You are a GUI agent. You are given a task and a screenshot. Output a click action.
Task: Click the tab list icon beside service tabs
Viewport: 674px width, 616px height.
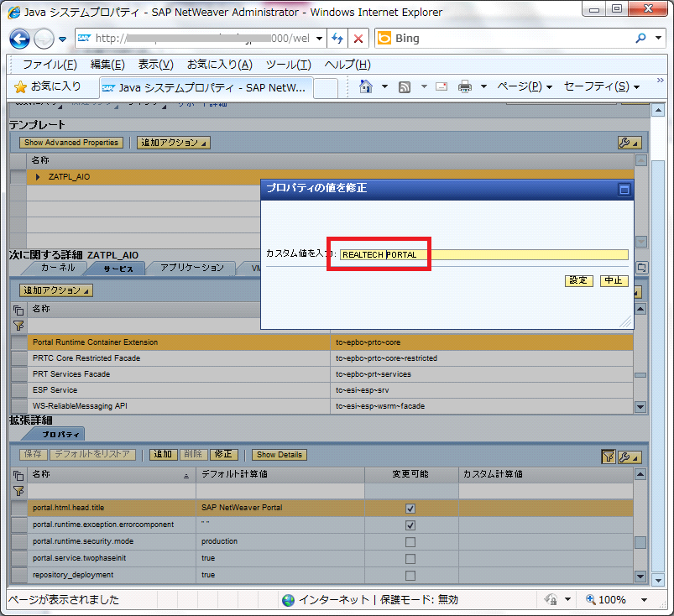(641, 268)
